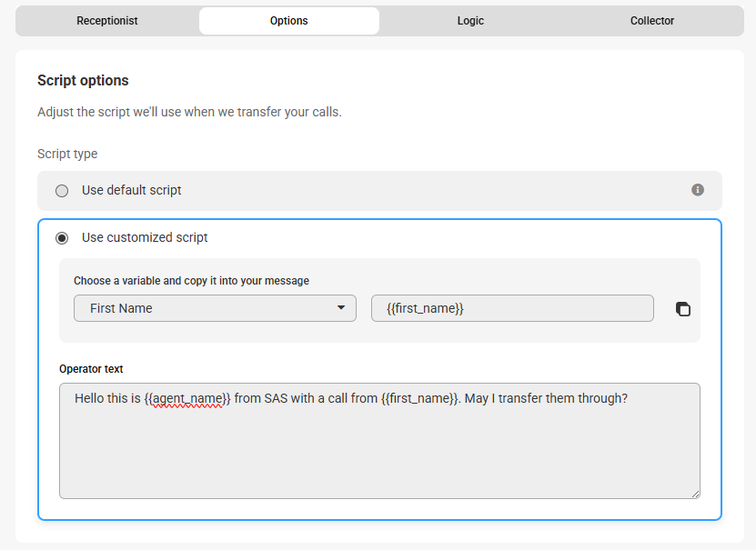Click the Choose a variable instruction text
Image resolution: width=756 pixels, height=550 pixels.
pyautogui.click(x=191, y=281)
